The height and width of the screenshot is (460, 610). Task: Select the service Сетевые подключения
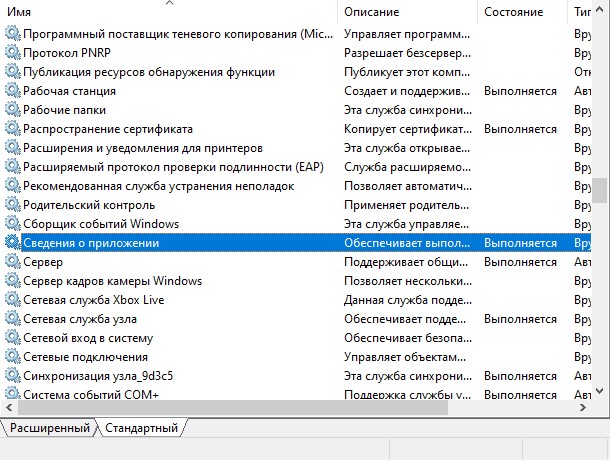click(85, 357)
